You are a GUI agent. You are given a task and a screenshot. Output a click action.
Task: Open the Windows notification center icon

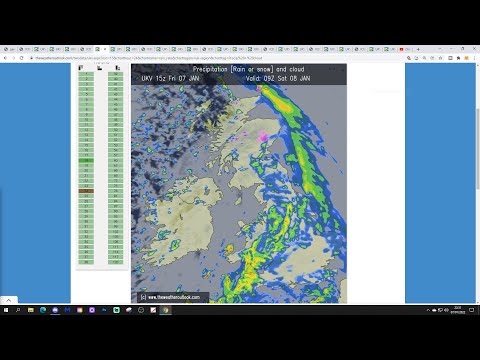(x=472, y=310)
